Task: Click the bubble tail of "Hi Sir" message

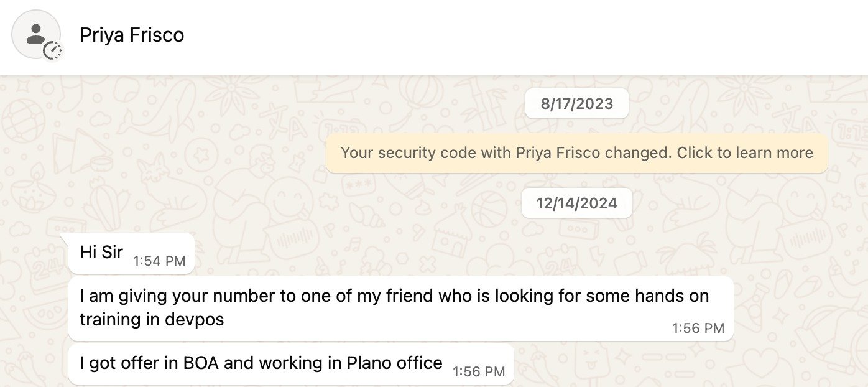Action: click(65, 237)
